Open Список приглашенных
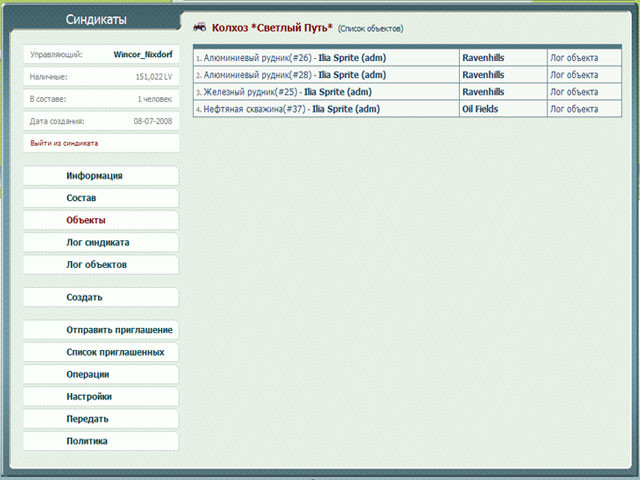 point(101,352)
